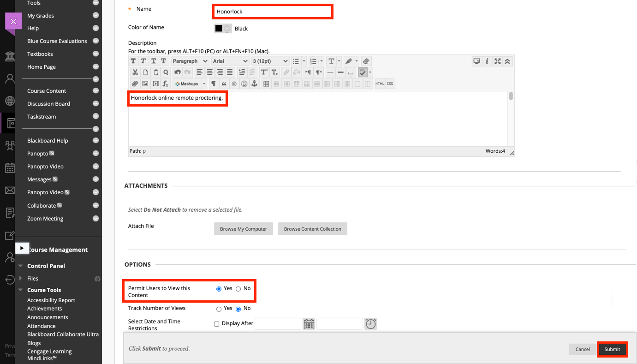Open find with the magnifier icon
This screenshot has height=364, width=637.
166,72
